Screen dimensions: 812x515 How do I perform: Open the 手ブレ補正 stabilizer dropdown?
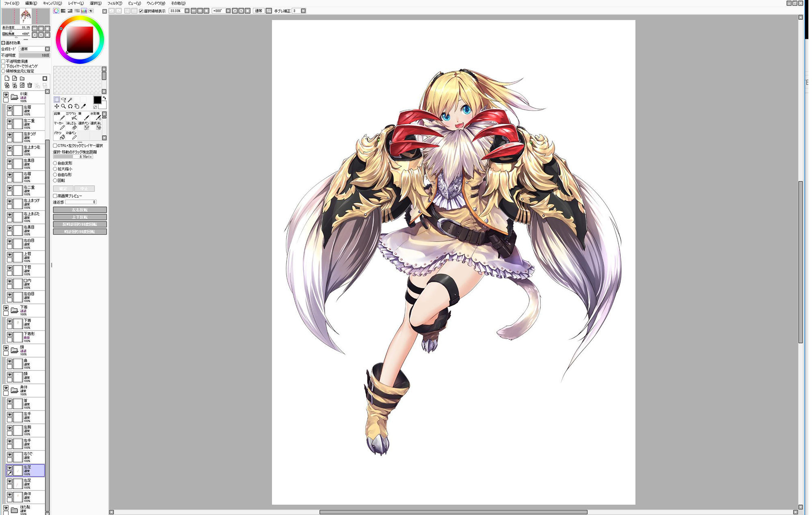click(x=303, y=11)
